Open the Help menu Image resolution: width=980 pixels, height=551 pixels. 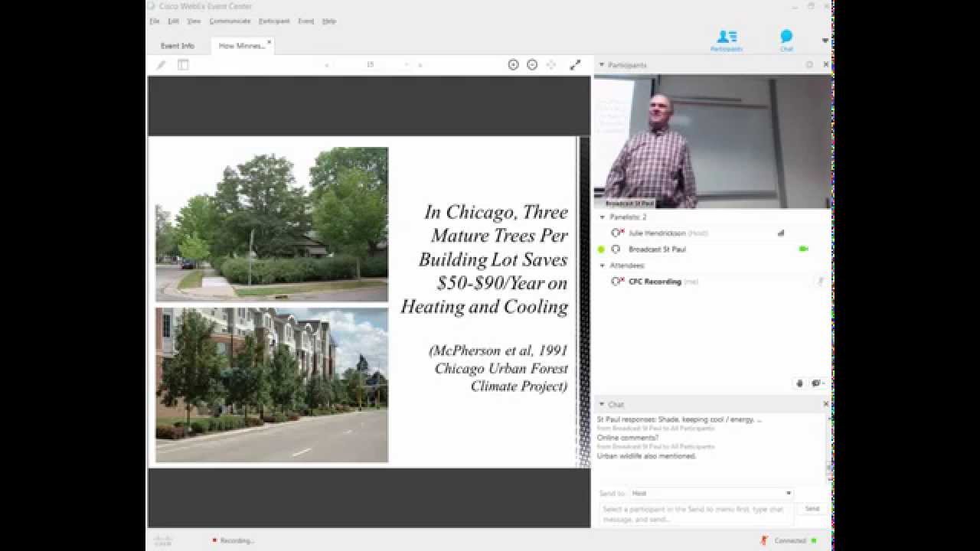[329, 21]
